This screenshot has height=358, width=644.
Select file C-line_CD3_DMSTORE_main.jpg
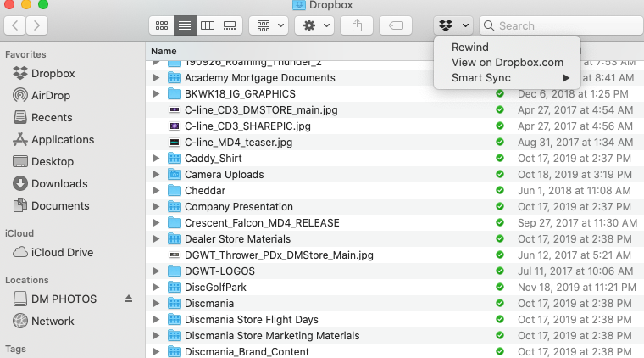click(x=261, y=109)
